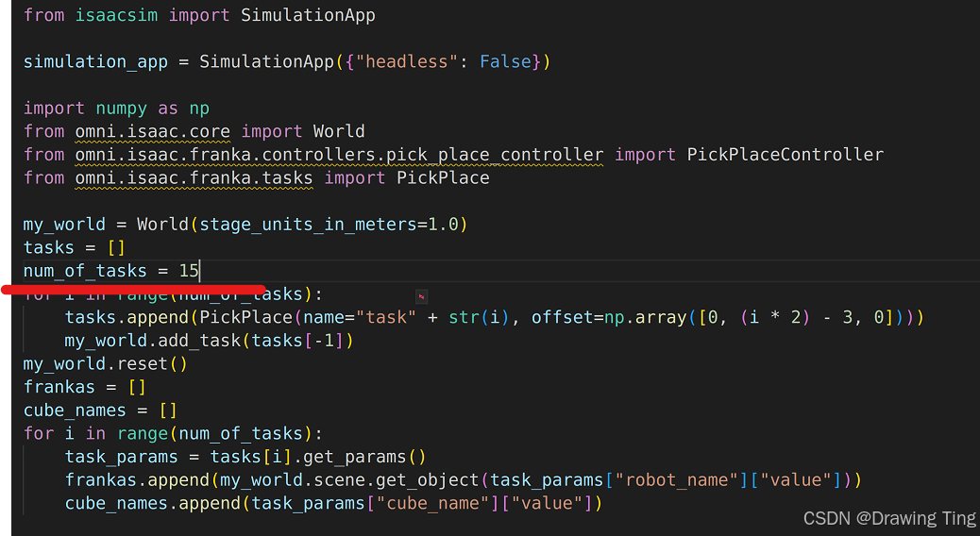Viewport: 980px width, 536px height.
Task: Click 'cube_names' in the 'cube_names = []' line
Action: point(75,410)
